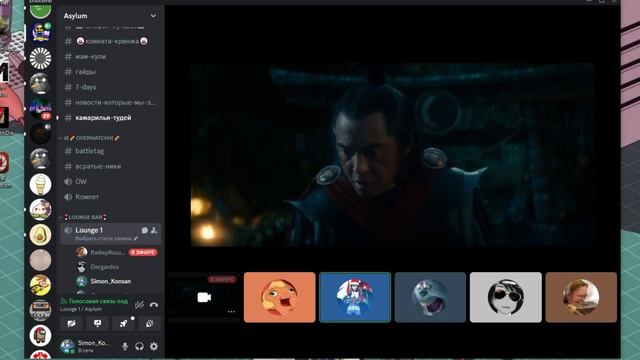This screenshot has height=360, width=640.
Task: Open the avocado server icon
Action: (x=40, y=235)
